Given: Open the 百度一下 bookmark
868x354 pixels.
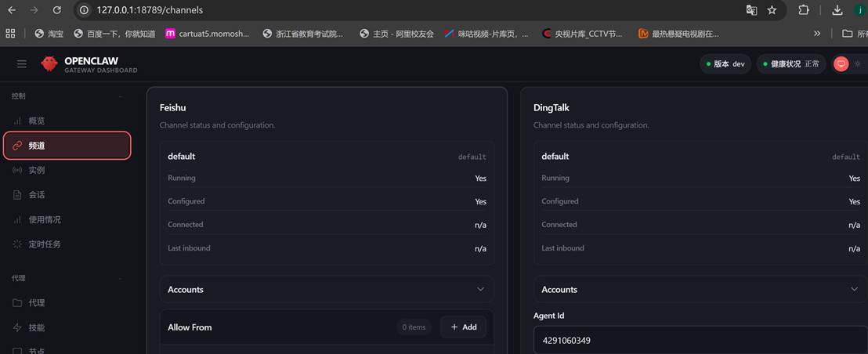Looking at the screenshot, I should click(x=114, y=34).
